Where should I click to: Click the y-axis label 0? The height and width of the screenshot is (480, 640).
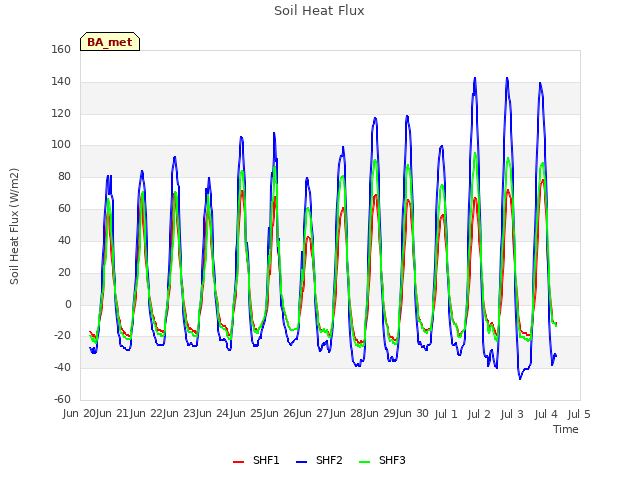pos(68,304)
